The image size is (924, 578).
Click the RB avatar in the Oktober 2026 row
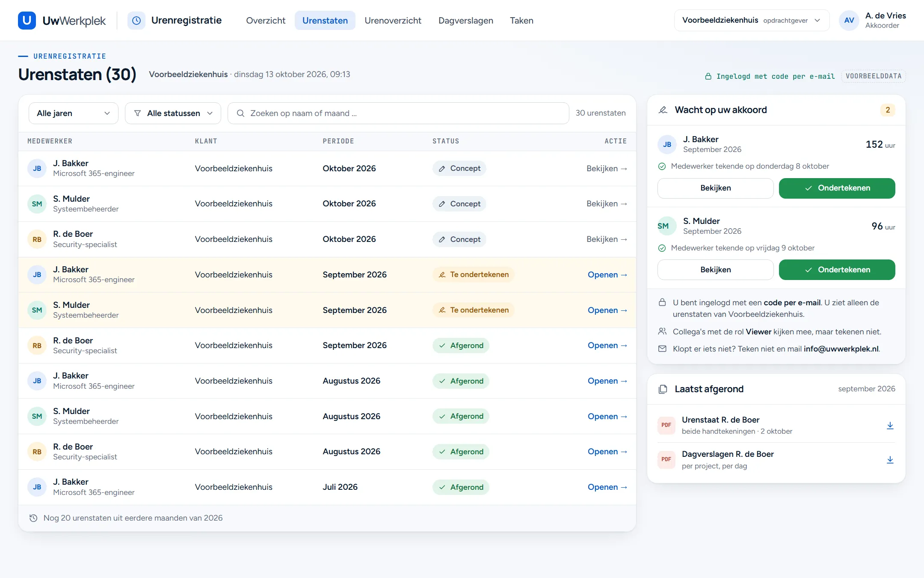(x=37, y=239)
